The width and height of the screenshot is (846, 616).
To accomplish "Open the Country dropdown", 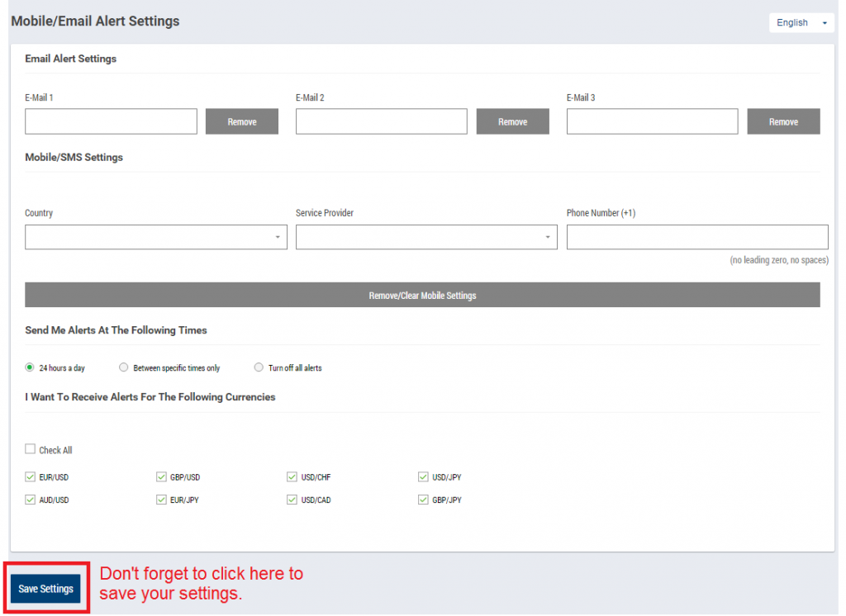I will (x=155, y=237).
